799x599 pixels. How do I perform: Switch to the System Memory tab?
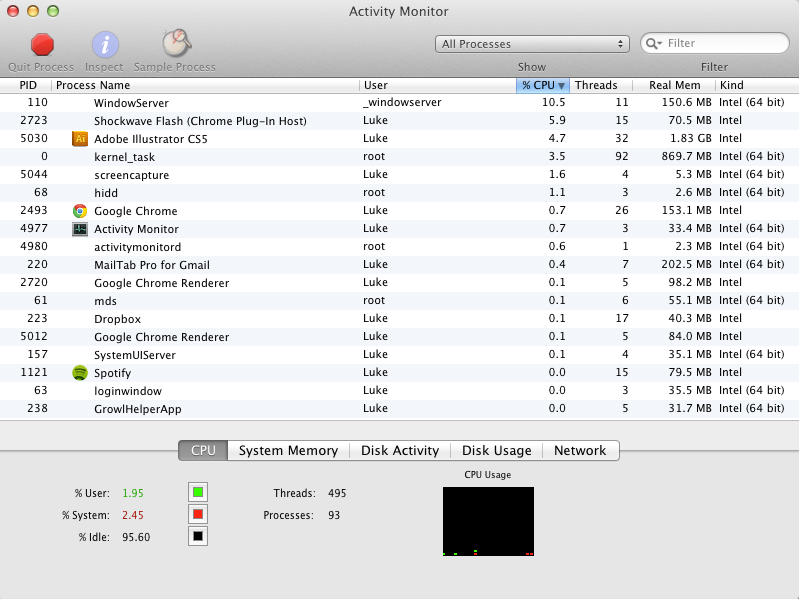click(x=288, y=451)
